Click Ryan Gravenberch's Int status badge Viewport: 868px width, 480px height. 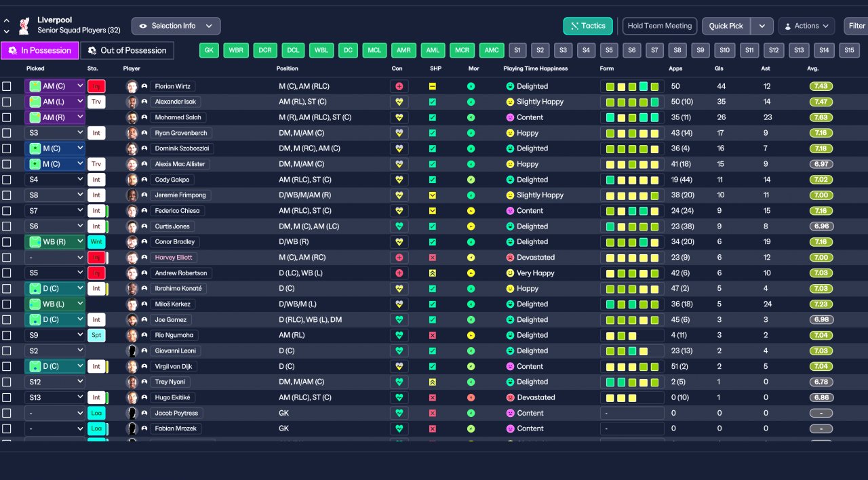tap(96, 134)
